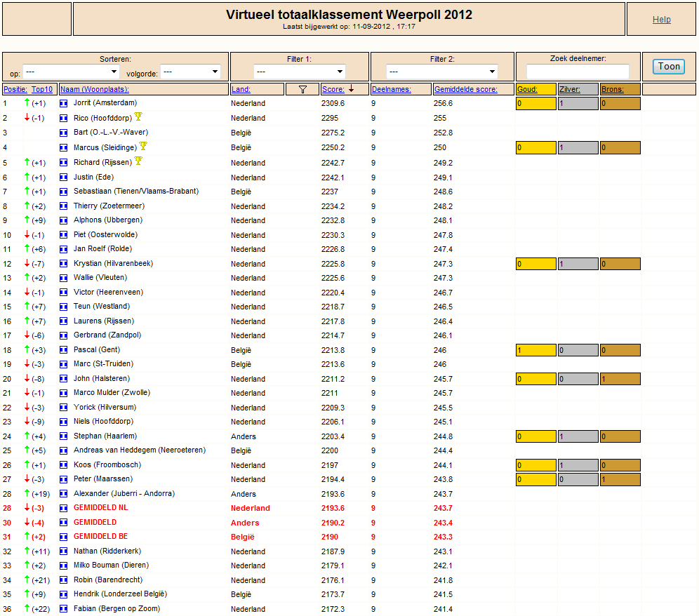Click the blue icon beside Marcus (Sleidinge)
699x616 pixels.
pyautogui.click(x=64, y=147)
